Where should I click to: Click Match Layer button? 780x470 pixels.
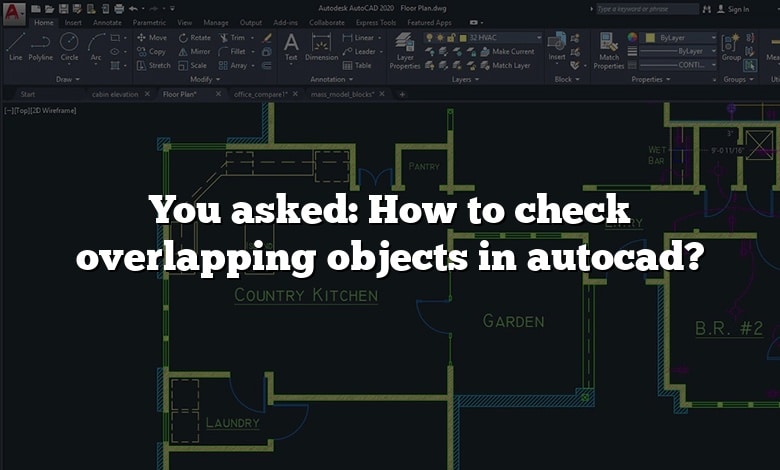point(505,65)
